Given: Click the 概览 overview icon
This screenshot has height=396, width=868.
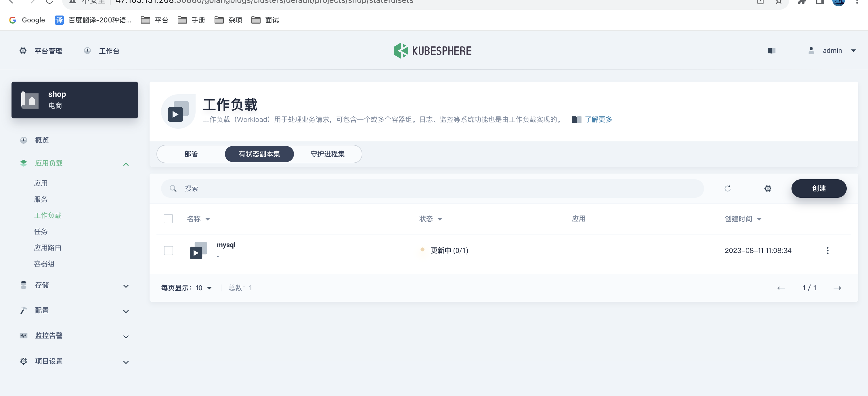Looking at the screenshot, I should 24,140.
